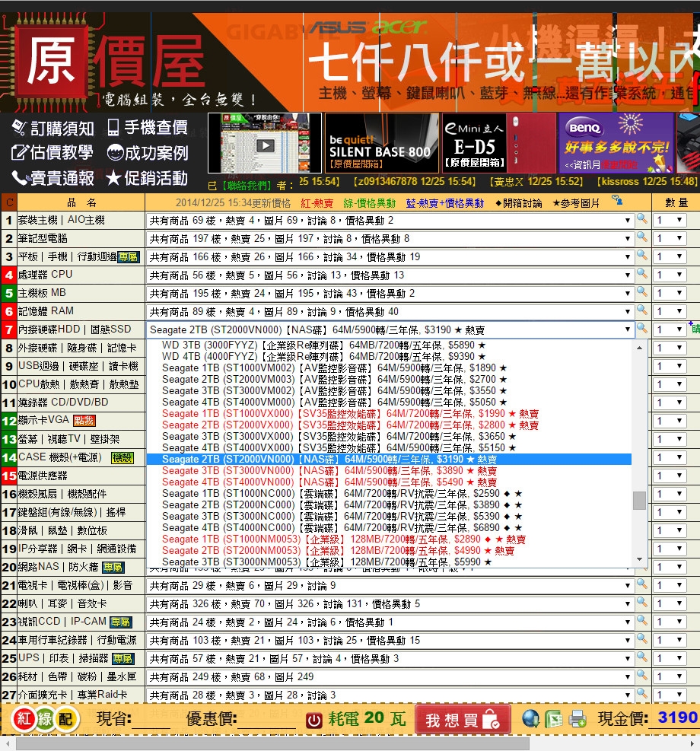This screenshot has width=700, height=751.
Task: Click the 我想買 purchase button
Action: (x=462, y=719)
